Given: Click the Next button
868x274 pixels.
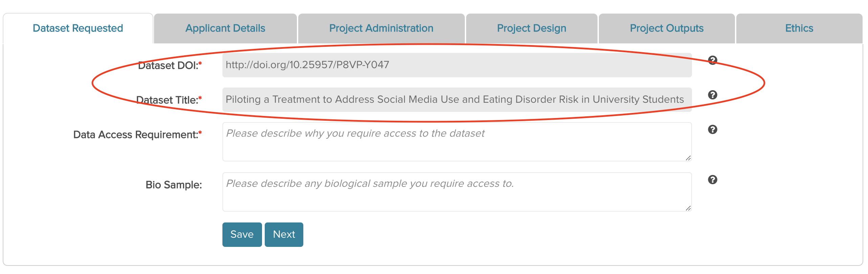Looking at the screenshot, I should pyautogui.click(x=284, y=235).
